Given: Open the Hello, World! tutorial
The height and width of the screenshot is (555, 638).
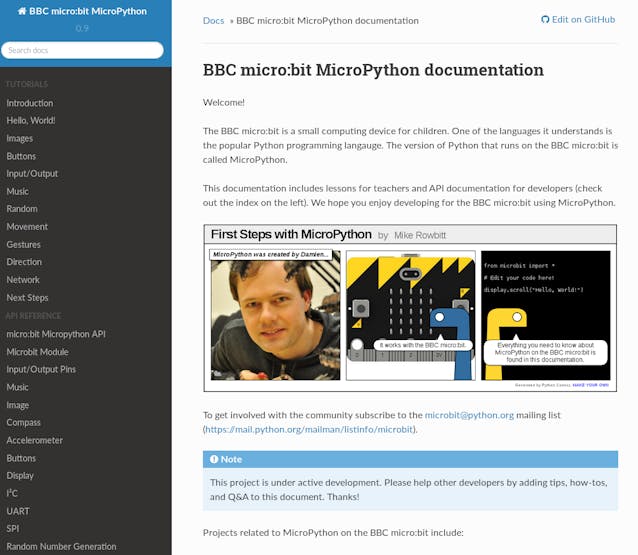Looking at the screenshot, I should [x=31, y=120].
